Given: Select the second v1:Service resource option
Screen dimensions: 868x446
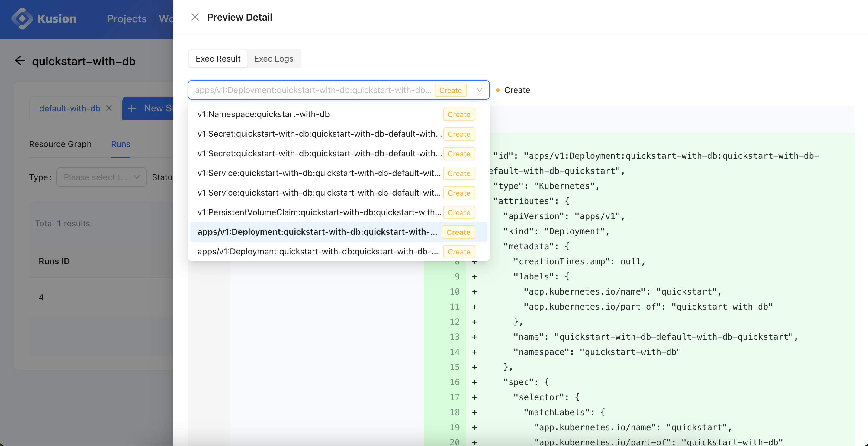Looking at the screenshot, I should (x=319, y=193).
